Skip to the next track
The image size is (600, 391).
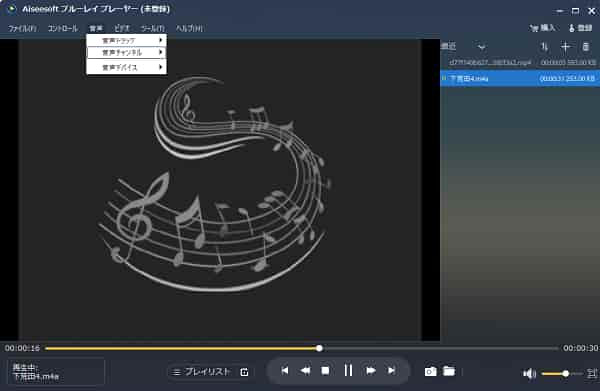pos(391,370)
